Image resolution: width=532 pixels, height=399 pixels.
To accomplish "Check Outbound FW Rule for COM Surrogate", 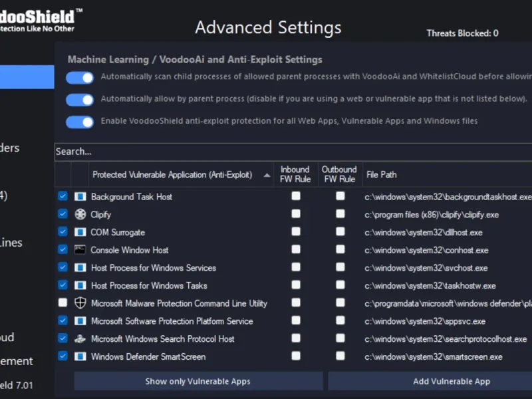I will tap(340, 232).
